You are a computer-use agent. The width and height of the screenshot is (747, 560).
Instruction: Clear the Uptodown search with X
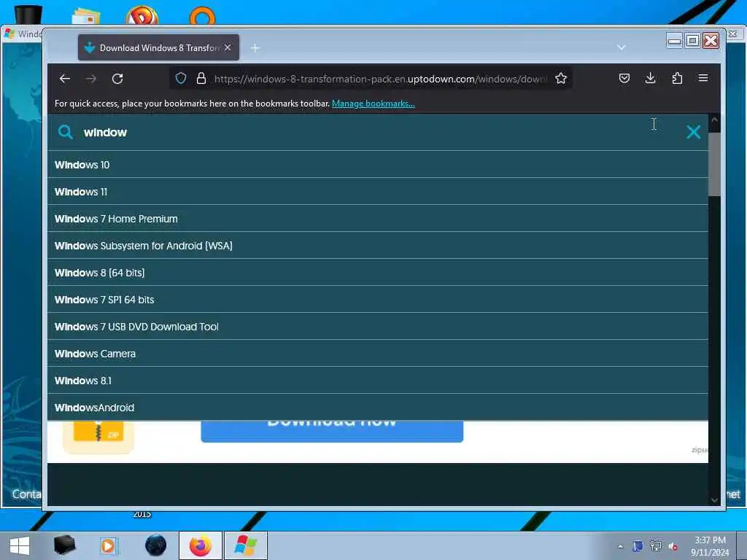pos(693,132)
